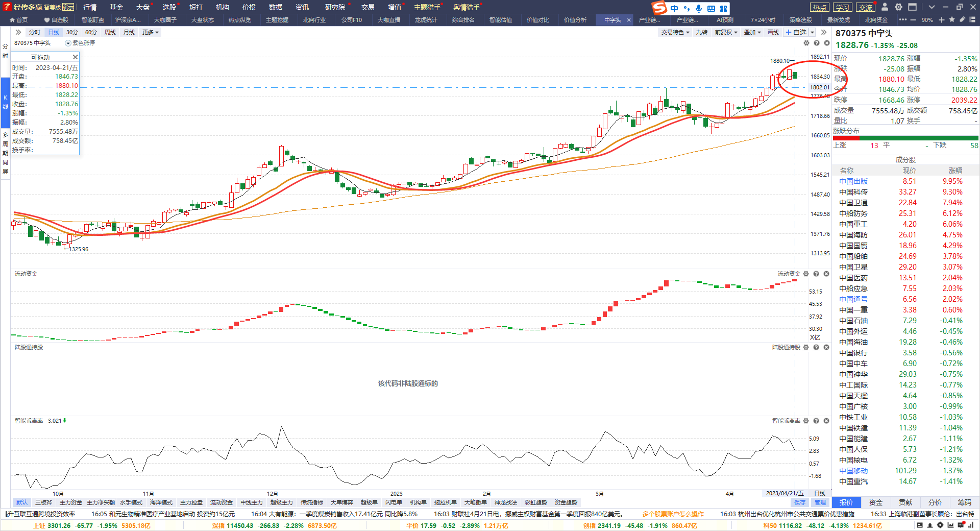
Task: Click the Sogou toolbox grid icon
Action: point(723,8)
